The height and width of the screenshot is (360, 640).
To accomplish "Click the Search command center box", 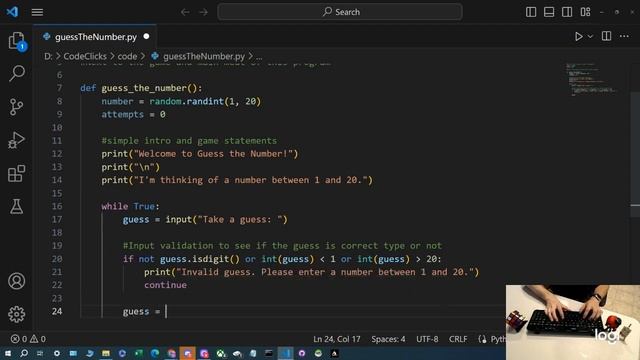I will coord(340,12).
